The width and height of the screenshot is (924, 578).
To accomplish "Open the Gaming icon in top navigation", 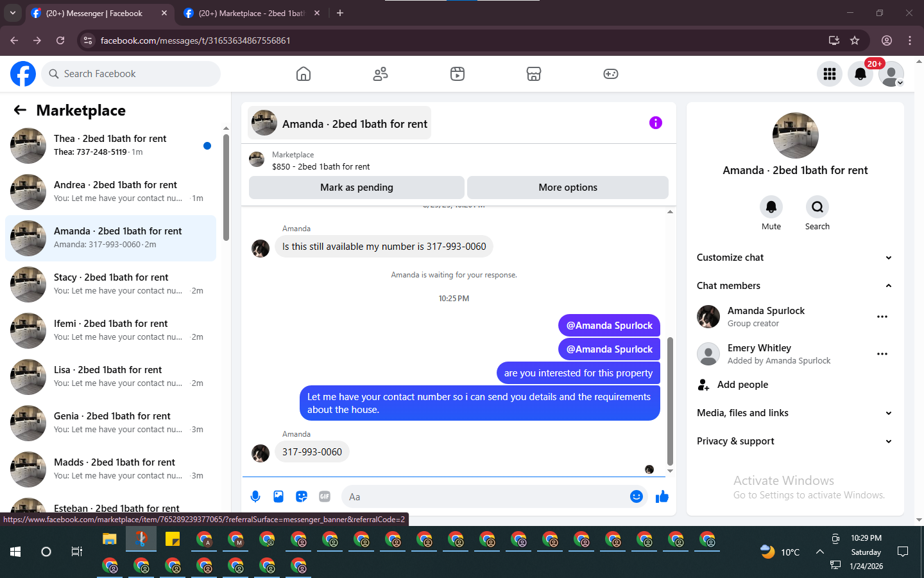I will (x=611, y=74).
